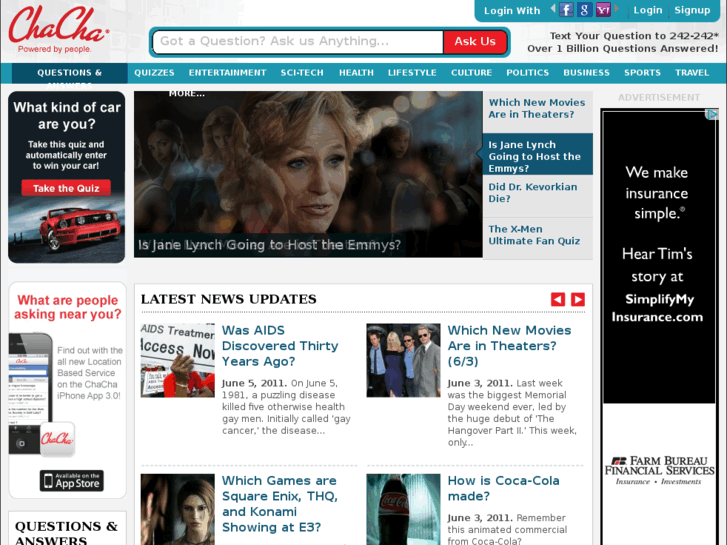Screen dimensions: 727x545
Task: Click the AdChoices icon on advertisement
Action: 712,114
